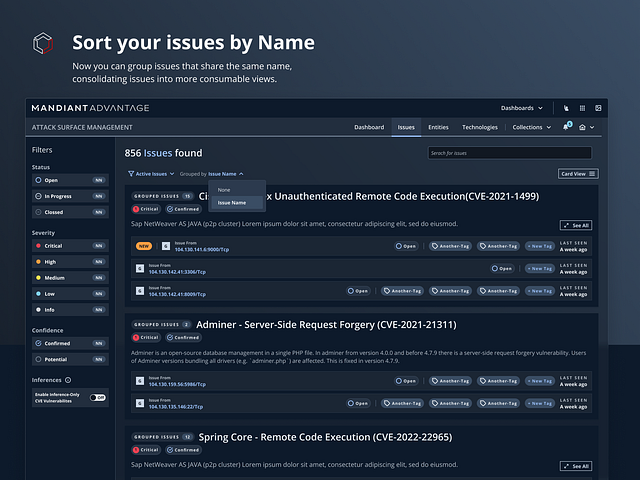The height and width of the screenshot is (480, 640).
Task: Click the Confirmed badge on Adminer issue
Action: 183,338
